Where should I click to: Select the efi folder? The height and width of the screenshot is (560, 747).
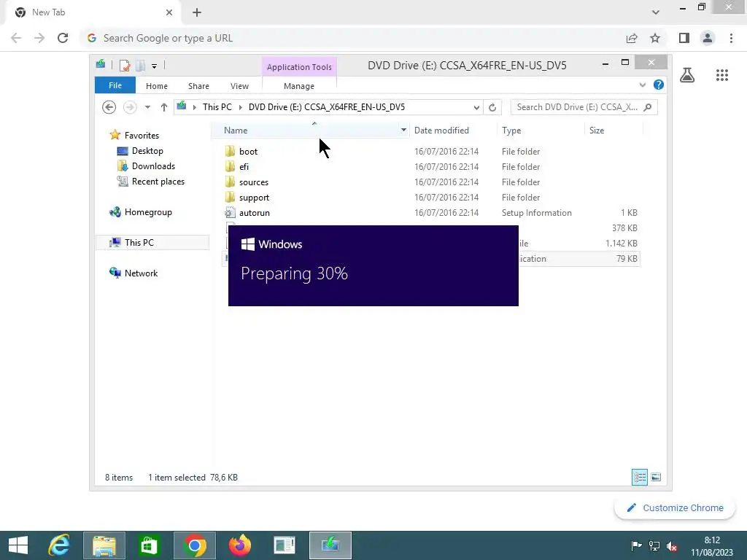(244, 167)
